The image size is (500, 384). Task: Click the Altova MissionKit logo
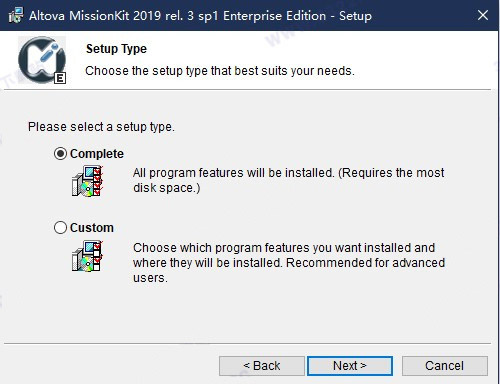pos(42,60)
